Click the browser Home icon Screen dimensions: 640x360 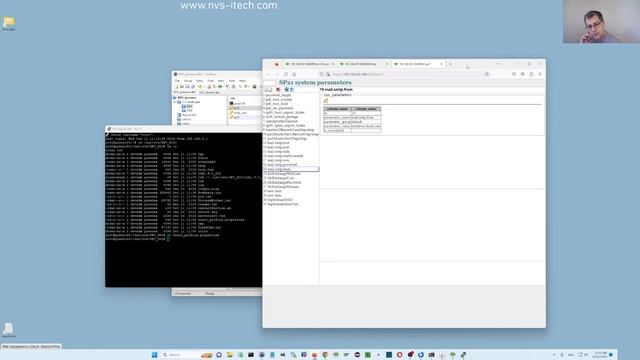click(294, 74)
